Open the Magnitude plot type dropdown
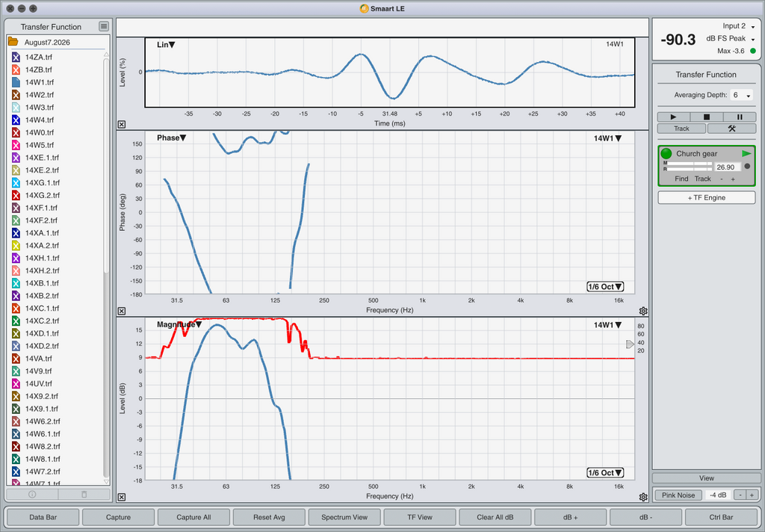The image size is (765, 532). [179, 324]
